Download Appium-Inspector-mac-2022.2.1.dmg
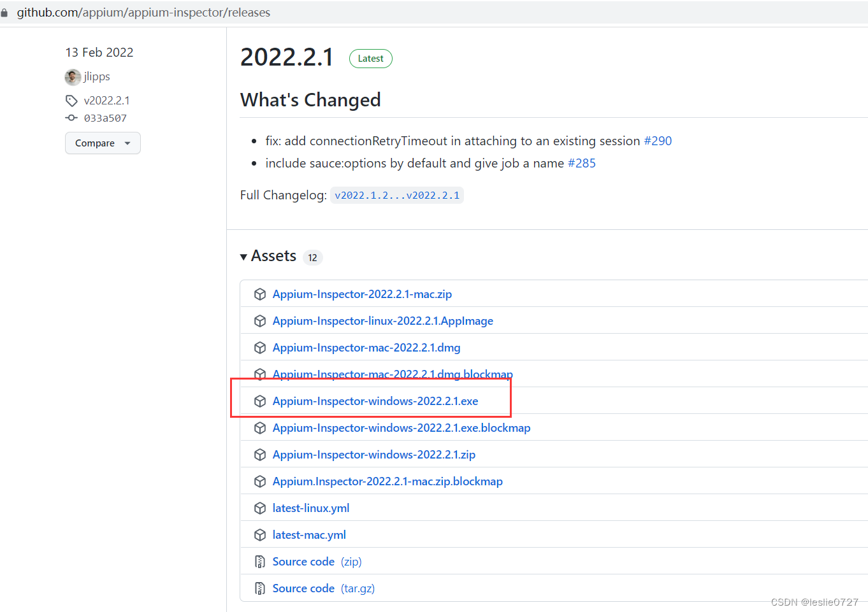 pyautogui.click(x=366, y=347)
